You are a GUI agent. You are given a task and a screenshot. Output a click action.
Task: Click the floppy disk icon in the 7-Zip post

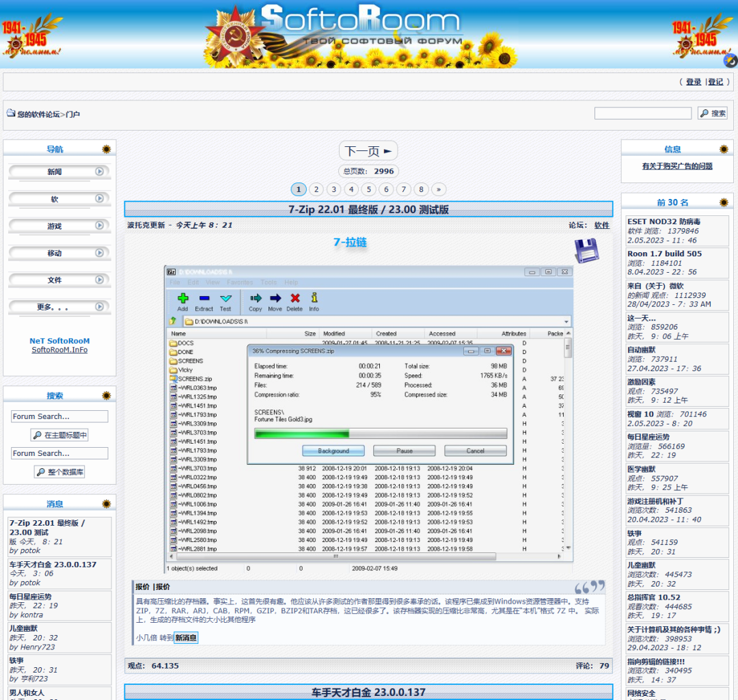(x=586, y=250)
